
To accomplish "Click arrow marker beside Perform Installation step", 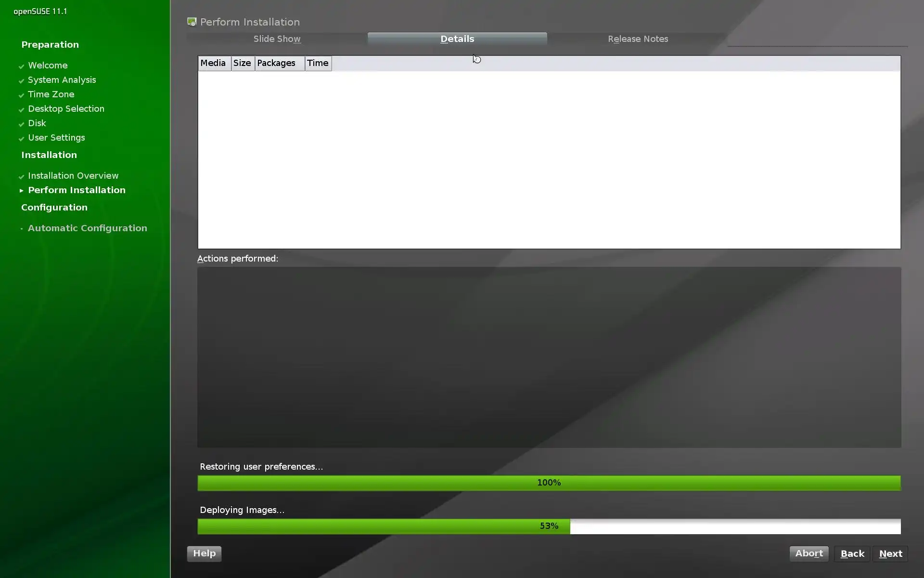I will (21, 191).
